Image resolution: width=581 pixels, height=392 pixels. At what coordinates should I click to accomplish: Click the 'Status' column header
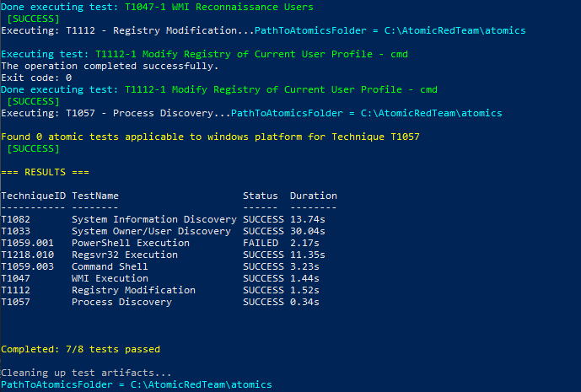coord(260,196)
